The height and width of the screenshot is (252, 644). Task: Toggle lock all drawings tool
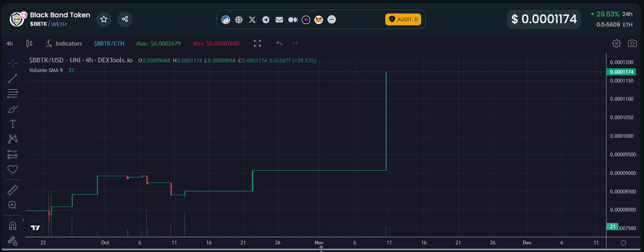12,240
